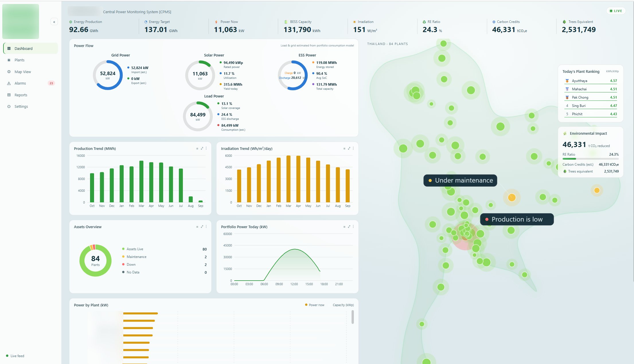Select the Sing Buri row in plant ranking
Viewport: 634px width, 364px height.
[591, 106]
